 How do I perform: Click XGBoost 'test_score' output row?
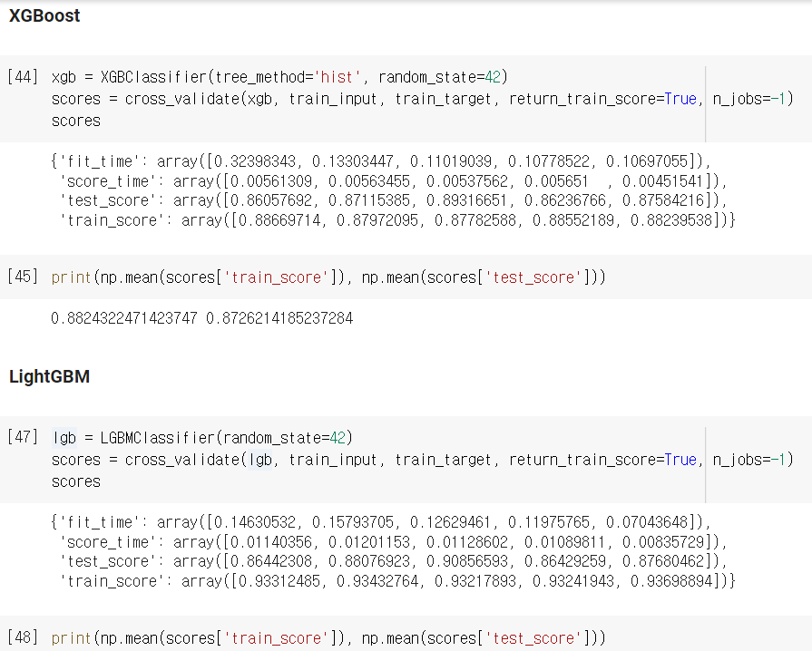click(394, 200)
